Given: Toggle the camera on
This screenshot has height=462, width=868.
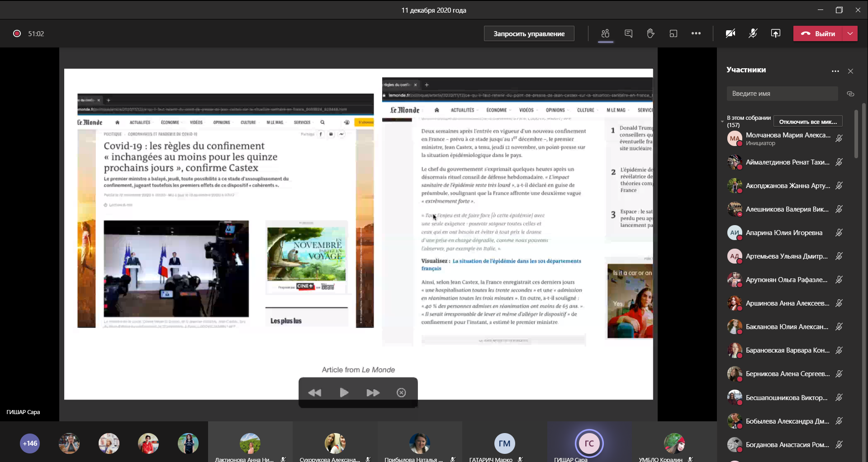Looking at the screenshot, I should click(x=730, y=33).
